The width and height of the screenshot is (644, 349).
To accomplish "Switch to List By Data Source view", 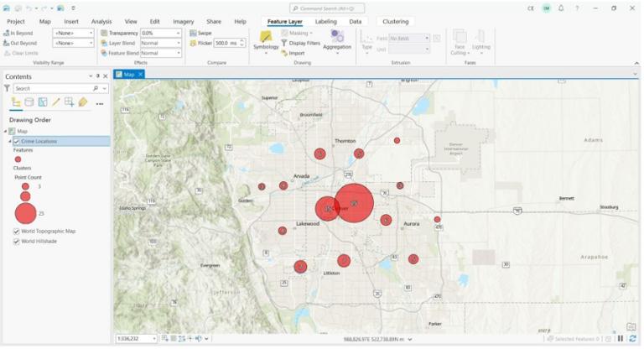I will (x=29, y=102).
